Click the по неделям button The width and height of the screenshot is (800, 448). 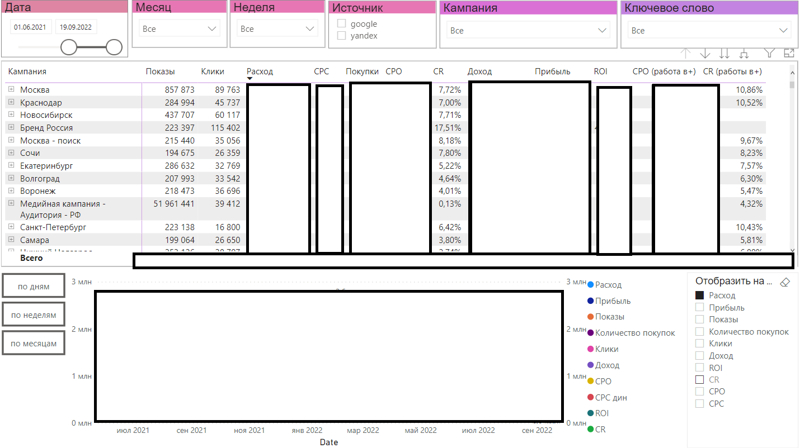tap(33, 315)
